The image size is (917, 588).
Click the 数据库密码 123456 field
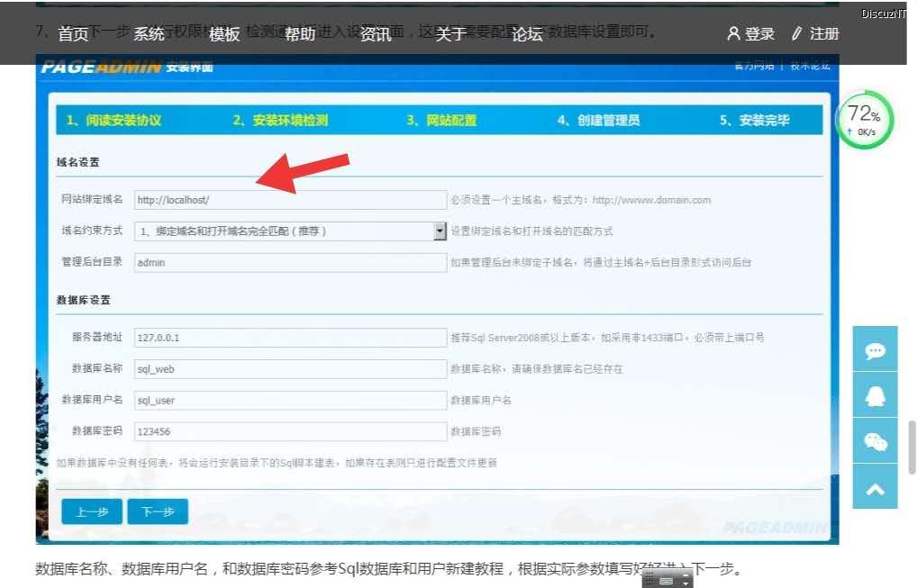[x=290, y=431]
